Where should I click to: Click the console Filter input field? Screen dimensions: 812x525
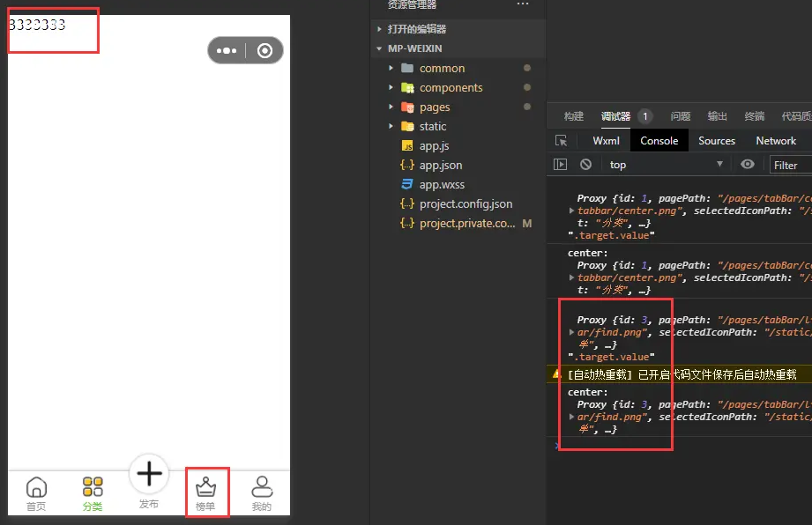[x=790, y=165]
